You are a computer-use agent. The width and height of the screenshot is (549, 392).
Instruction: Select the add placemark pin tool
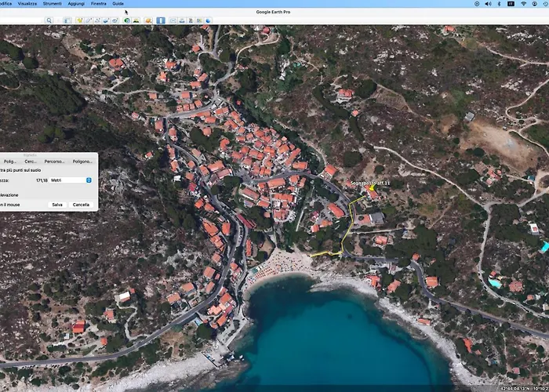(x=79, y=20)
